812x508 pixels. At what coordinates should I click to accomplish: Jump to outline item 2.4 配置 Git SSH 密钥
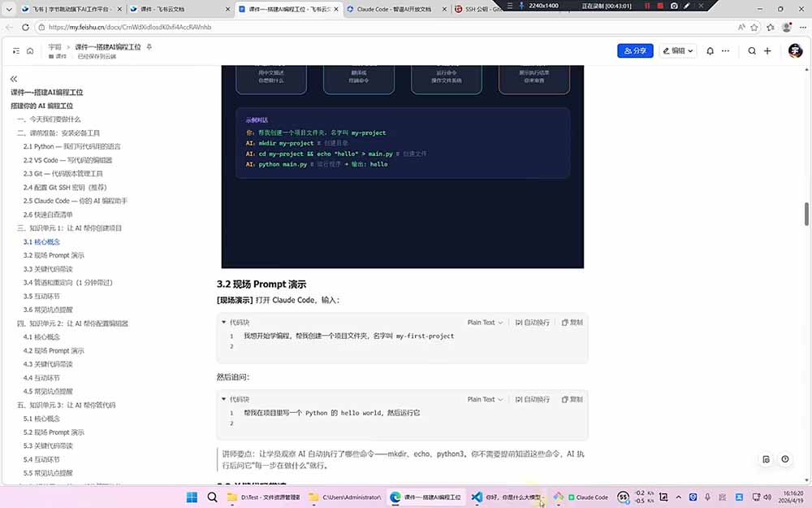click(x=65, y=188)
